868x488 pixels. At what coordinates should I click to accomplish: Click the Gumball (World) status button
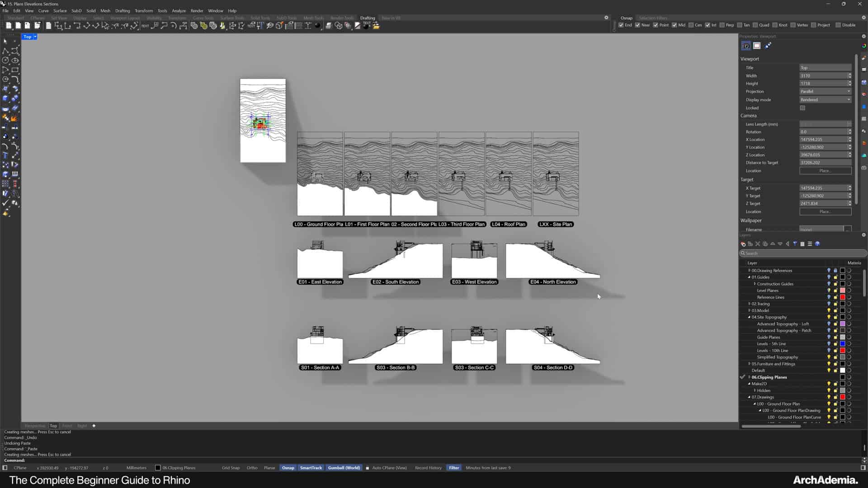[x=344, y=468]
